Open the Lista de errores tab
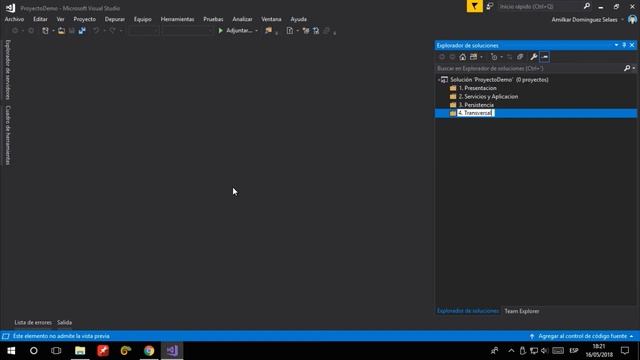 pyautogui.click(x=33, y=322)
